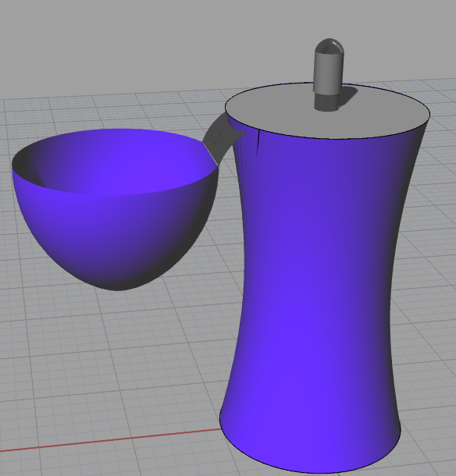This screenshot has height=476, width=456.
Task: Select the gray arm connecting bowl and vase
Action: click(221, 138)
